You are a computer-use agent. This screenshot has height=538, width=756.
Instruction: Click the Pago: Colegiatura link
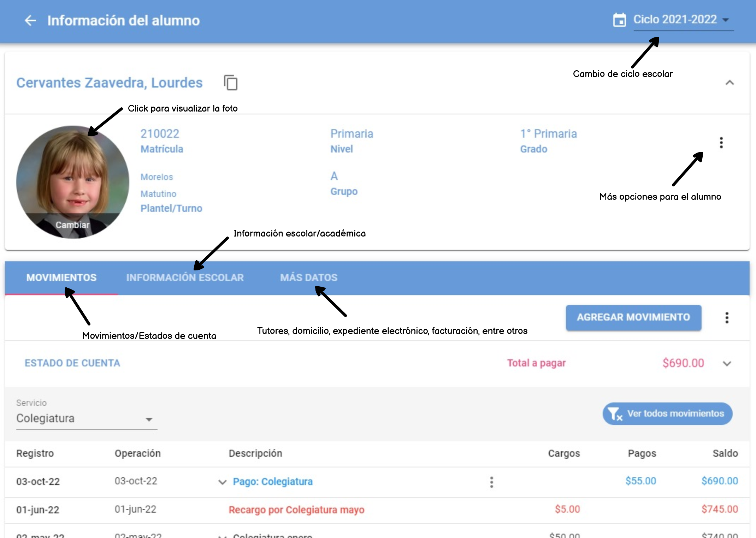pos(273,482)
